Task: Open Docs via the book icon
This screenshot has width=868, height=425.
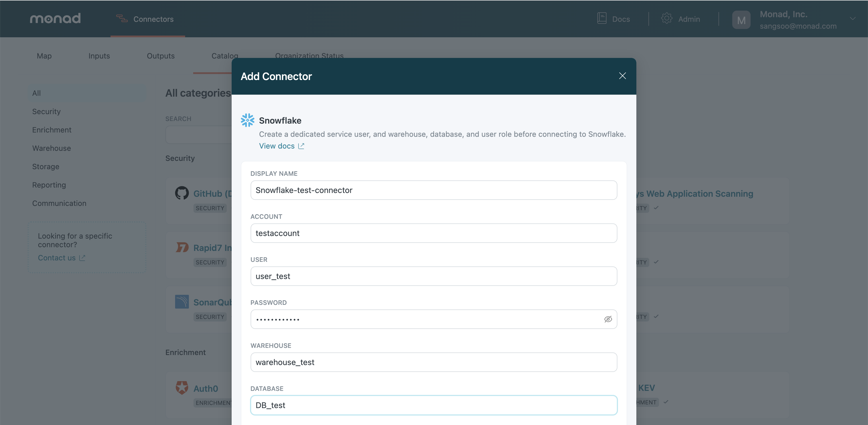Action: (602, 18)
